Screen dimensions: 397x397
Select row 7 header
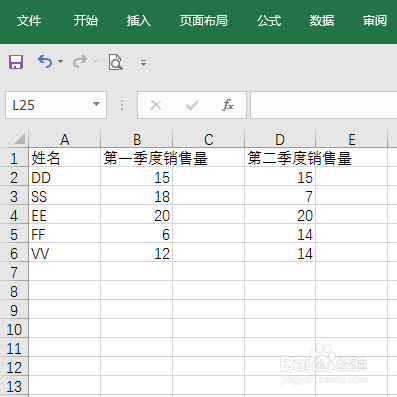pos(14,272)
